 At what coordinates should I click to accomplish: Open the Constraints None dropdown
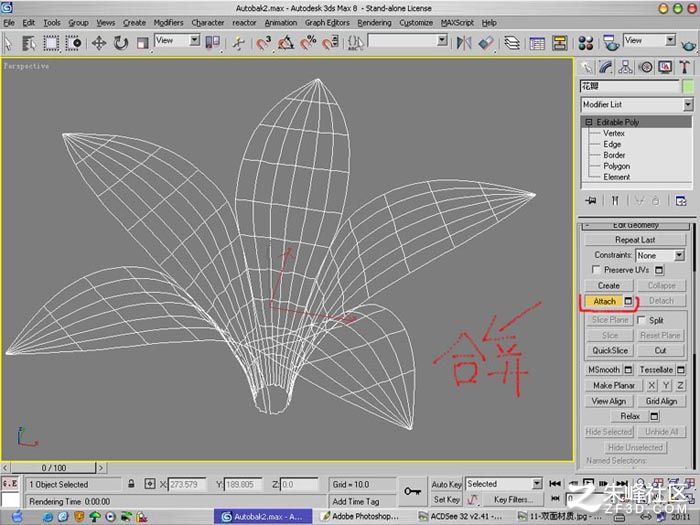click(660, 255)
